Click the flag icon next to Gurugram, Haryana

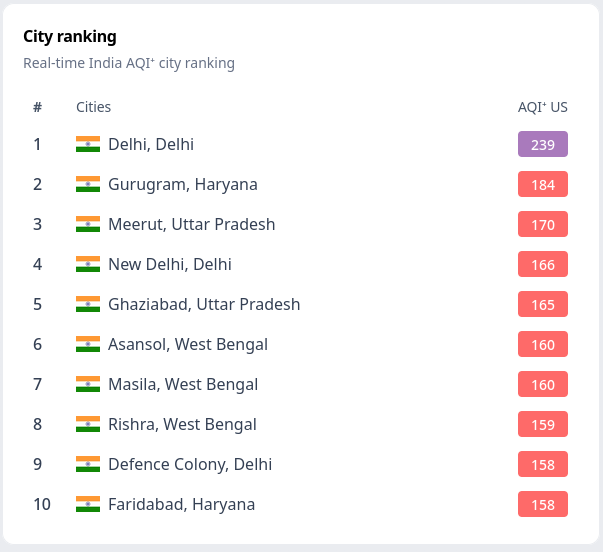[x=88, y=184]
